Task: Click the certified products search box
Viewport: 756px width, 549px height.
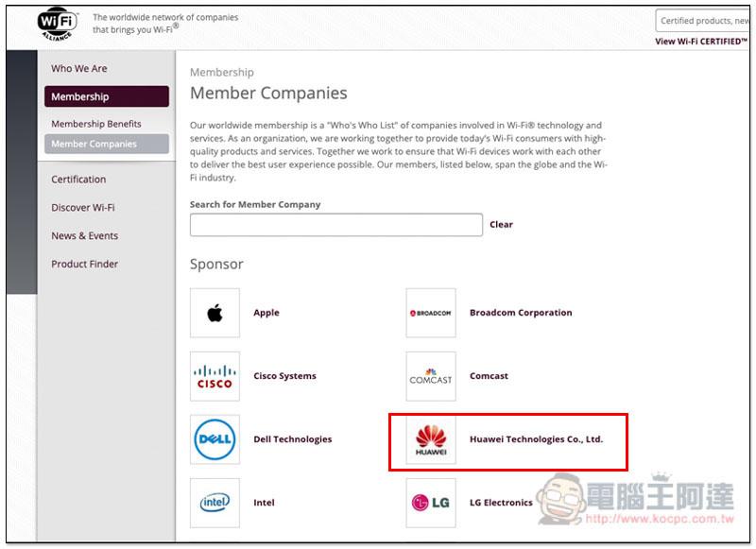Action: tap(703, 21)
